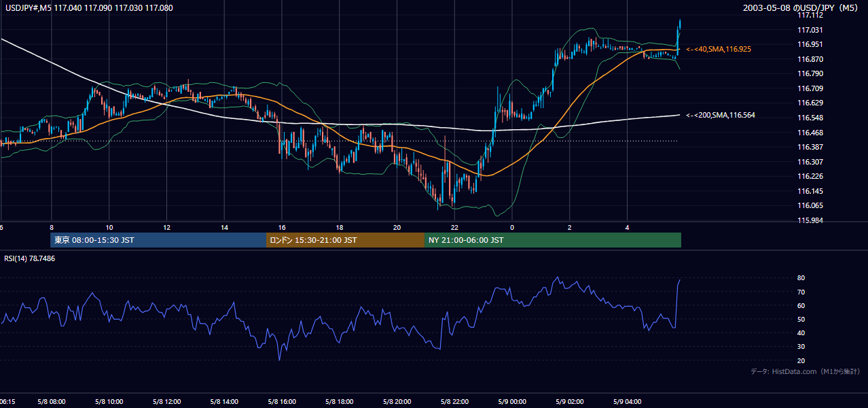Click hour tick 20 under price chart
The height and width of the screenshot is (408, 868).
pos(397,228)
